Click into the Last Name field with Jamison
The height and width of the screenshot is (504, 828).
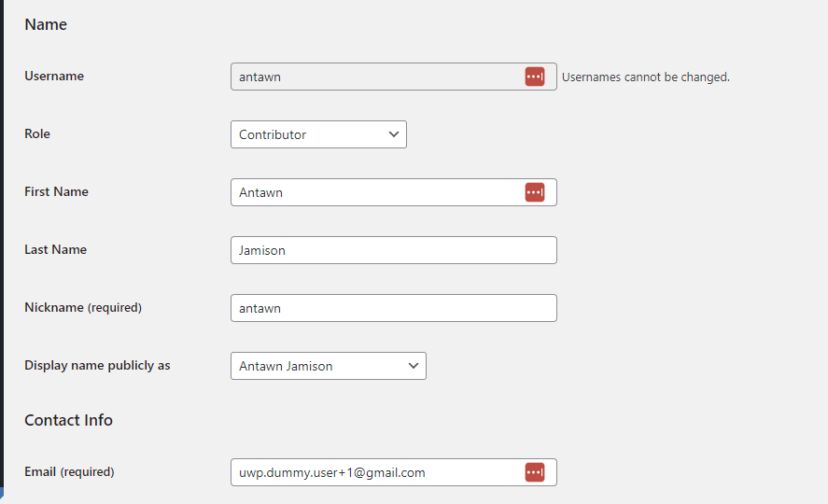(x=393, y=250)
